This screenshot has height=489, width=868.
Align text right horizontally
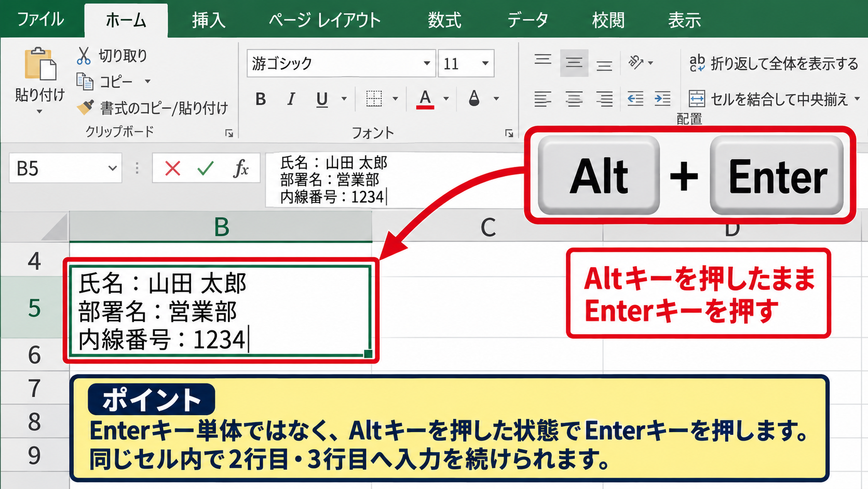coord(604,98)
